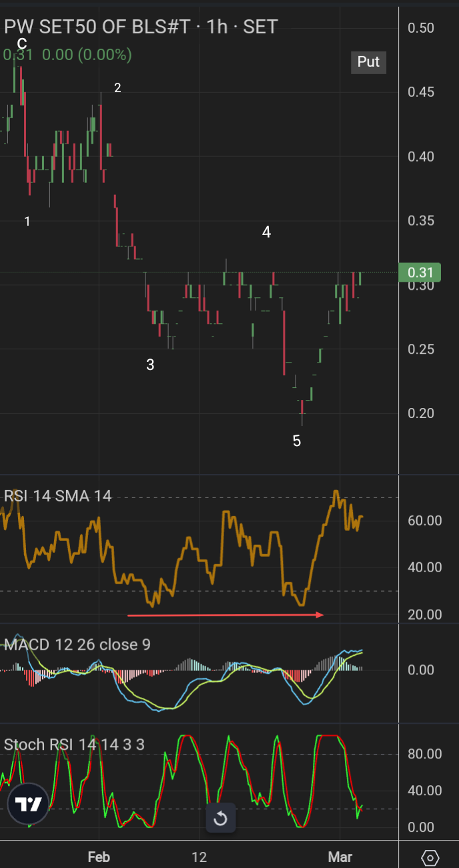Click the Feb date on time axis
Viewport: 459px width, 868px height.
pos(99,857)
